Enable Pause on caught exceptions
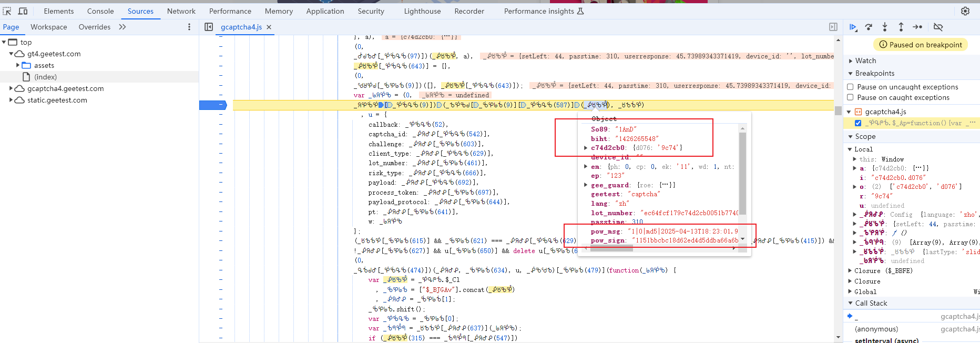Image resolution: width=980 pixels, height=343 pixels. (x=850, y=97)
